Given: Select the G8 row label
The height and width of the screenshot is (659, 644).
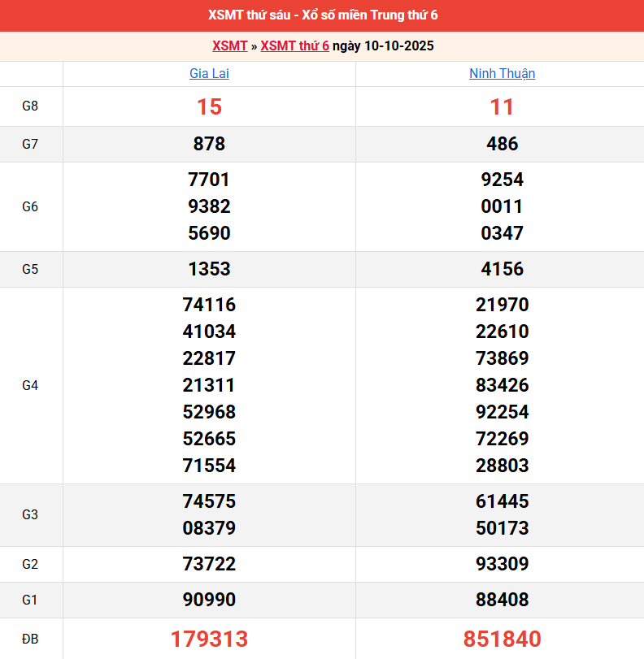Looking at the screenshot, I should (30, 106).
